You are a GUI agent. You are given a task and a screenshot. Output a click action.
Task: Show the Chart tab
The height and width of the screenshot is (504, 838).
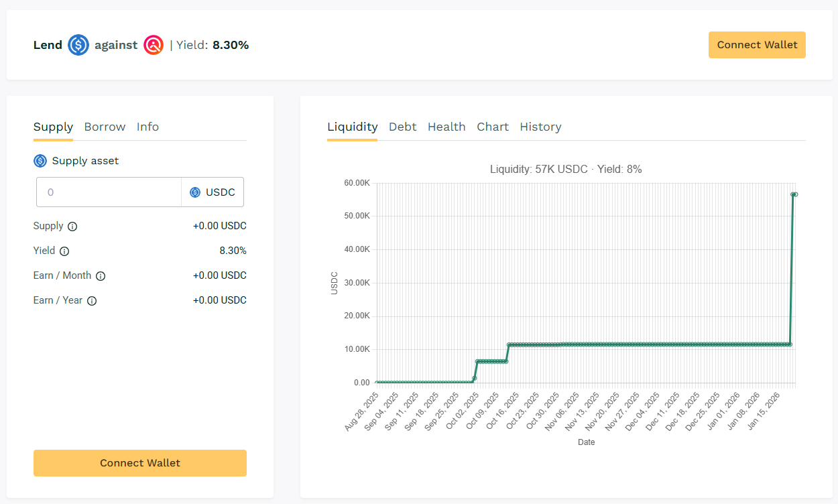pyautogui.click(x=493, y=127)
